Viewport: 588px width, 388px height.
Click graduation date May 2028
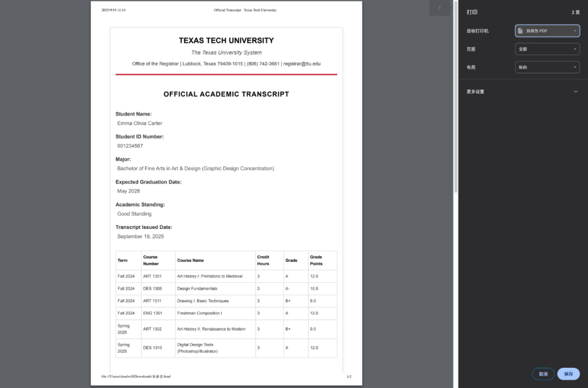[x=128, y=191]
